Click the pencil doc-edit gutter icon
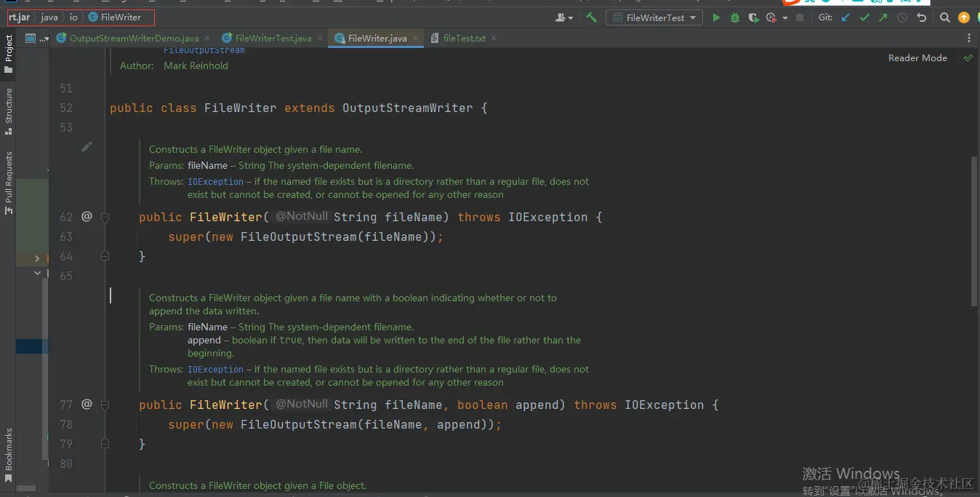Screen dimensions: 980x497 87,147
